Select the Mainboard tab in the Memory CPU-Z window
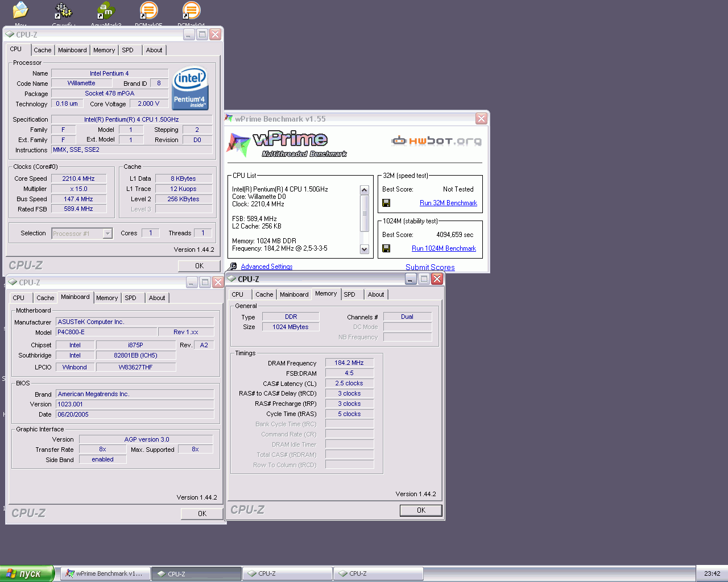The width and height of the screenshot is (728, 582). (294, 294)
